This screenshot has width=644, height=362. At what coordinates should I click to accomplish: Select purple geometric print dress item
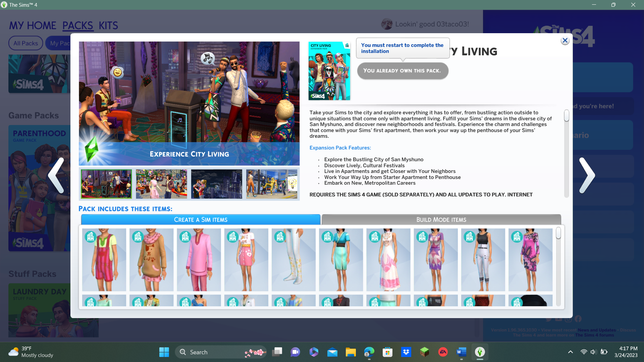[x=436, y=260]
